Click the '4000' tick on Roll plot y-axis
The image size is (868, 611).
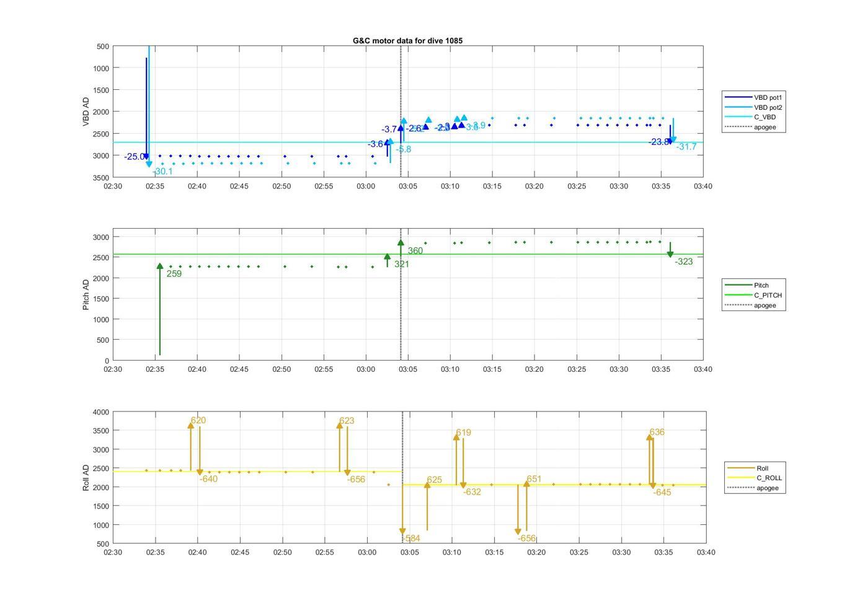click(x=102, y=412)
